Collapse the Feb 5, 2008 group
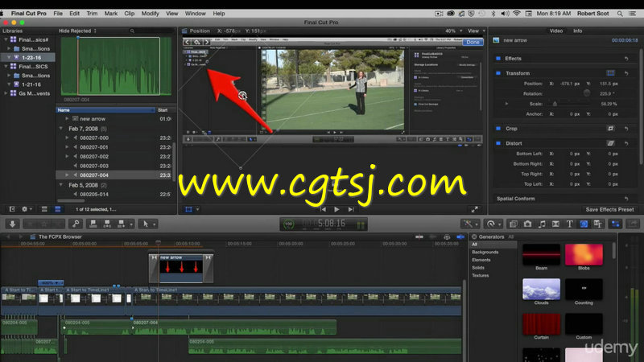 click(x=61, y=185)
